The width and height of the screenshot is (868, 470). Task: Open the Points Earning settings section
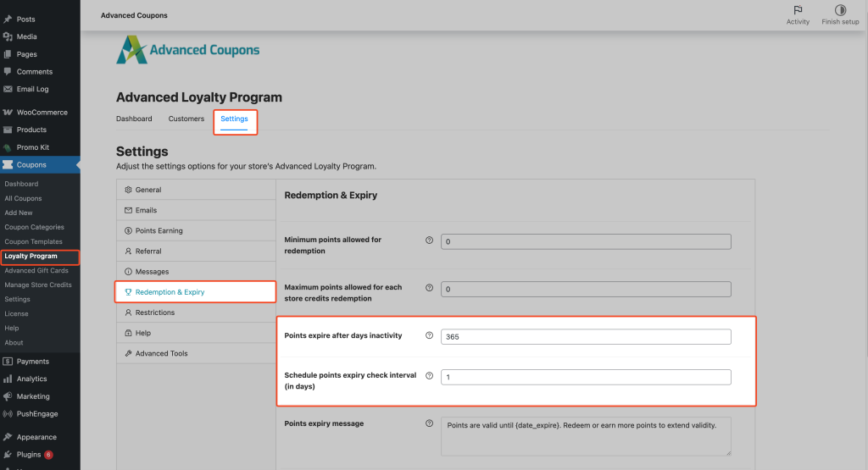pos(196,230)
